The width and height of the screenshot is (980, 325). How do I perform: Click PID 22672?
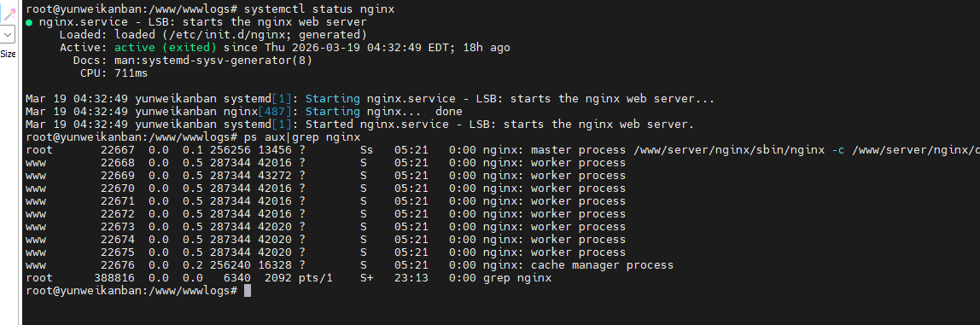click(x=118, y=214)
